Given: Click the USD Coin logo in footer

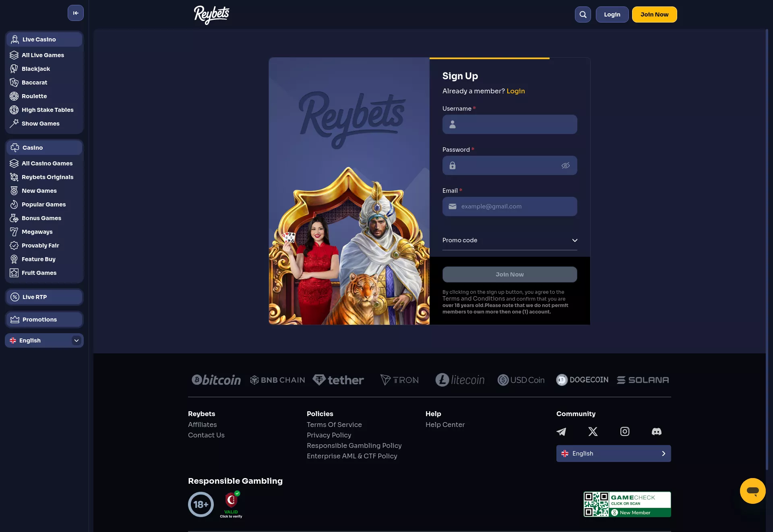Looking at the screenshot, I should point(521,380).
